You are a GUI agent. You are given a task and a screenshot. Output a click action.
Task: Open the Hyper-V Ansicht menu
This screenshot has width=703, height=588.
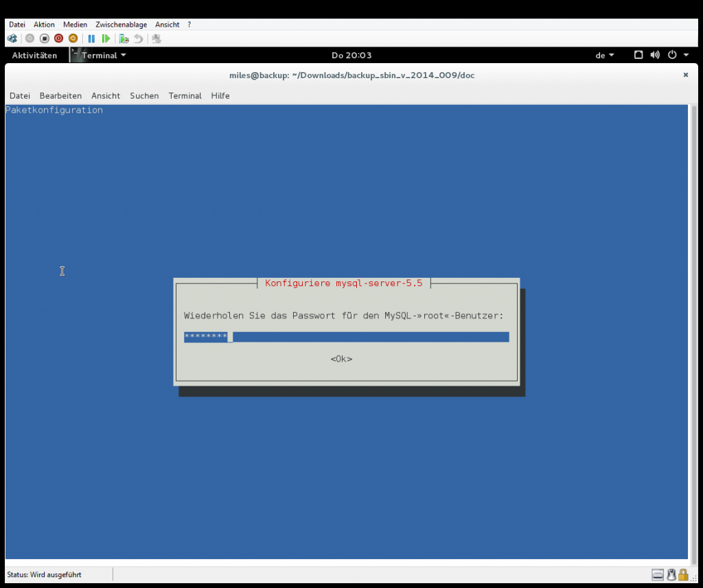(x=168, y=25)
